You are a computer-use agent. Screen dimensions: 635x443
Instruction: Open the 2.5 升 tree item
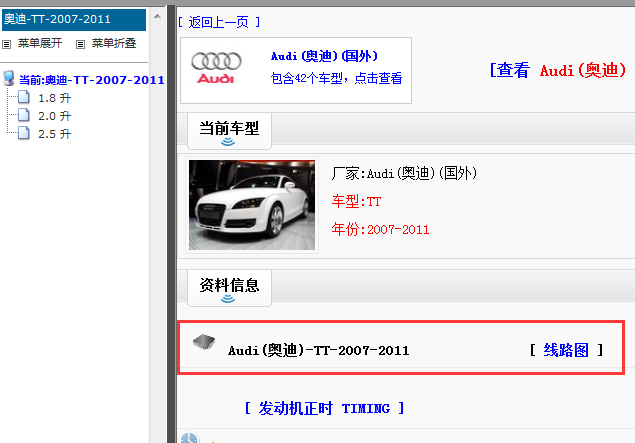coord(54,134)
